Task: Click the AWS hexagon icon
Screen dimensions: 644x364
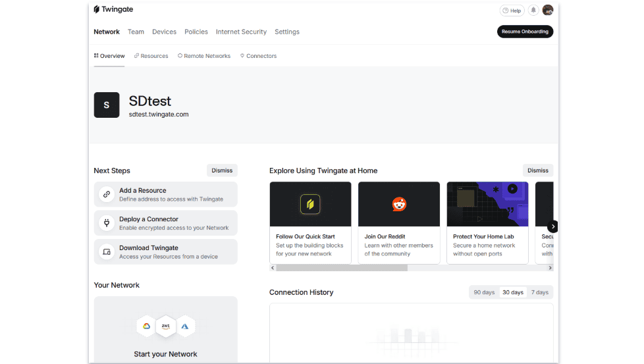Action: (x=165, y=326)
